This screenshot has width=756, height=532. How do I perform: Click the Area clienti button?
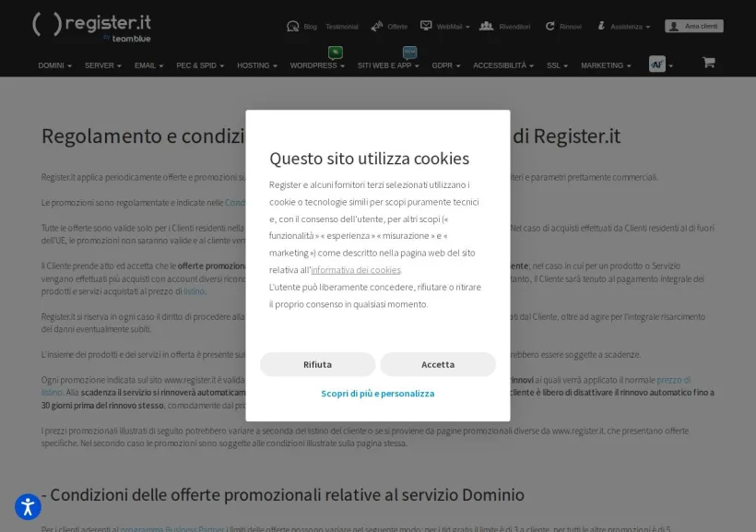(x=694, y=26)
